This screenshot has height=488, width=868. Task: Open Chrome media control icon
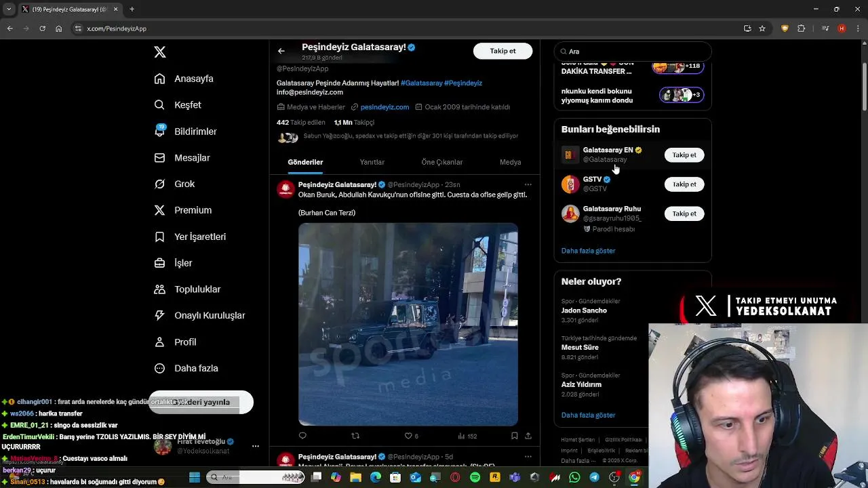(825, 28)
